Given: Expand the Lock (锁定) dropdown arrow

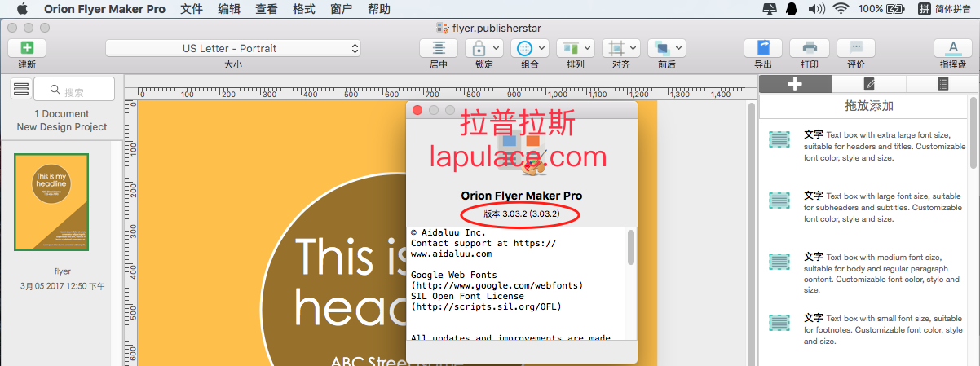Looking at the screenshot, I should tap(497, 48).
